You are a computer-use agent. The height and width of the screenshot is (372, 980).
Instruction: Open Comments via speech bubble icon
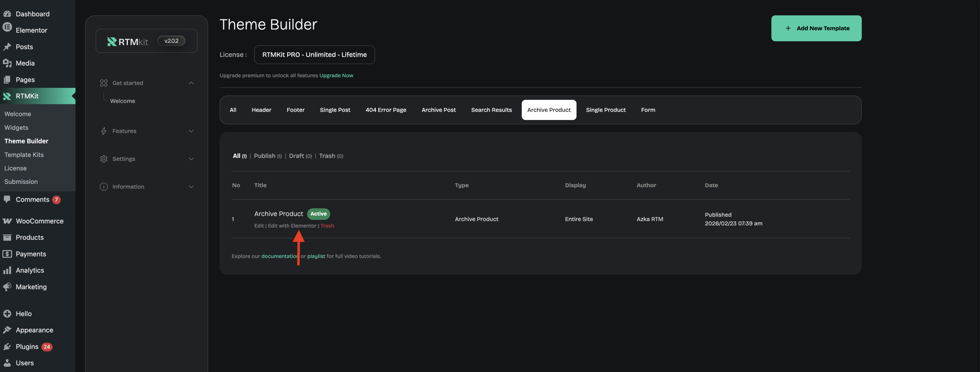7,199
